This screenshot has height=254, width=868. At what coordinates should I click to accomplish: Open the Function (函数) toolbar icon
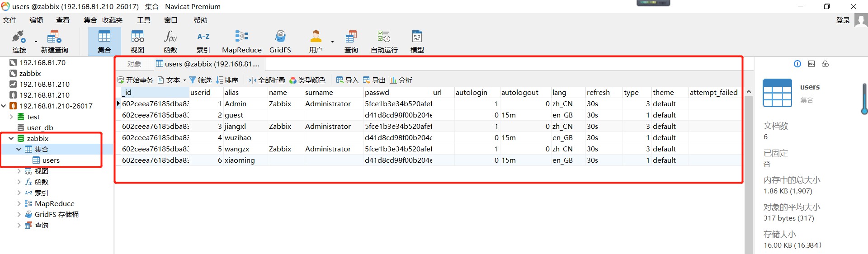170,41
